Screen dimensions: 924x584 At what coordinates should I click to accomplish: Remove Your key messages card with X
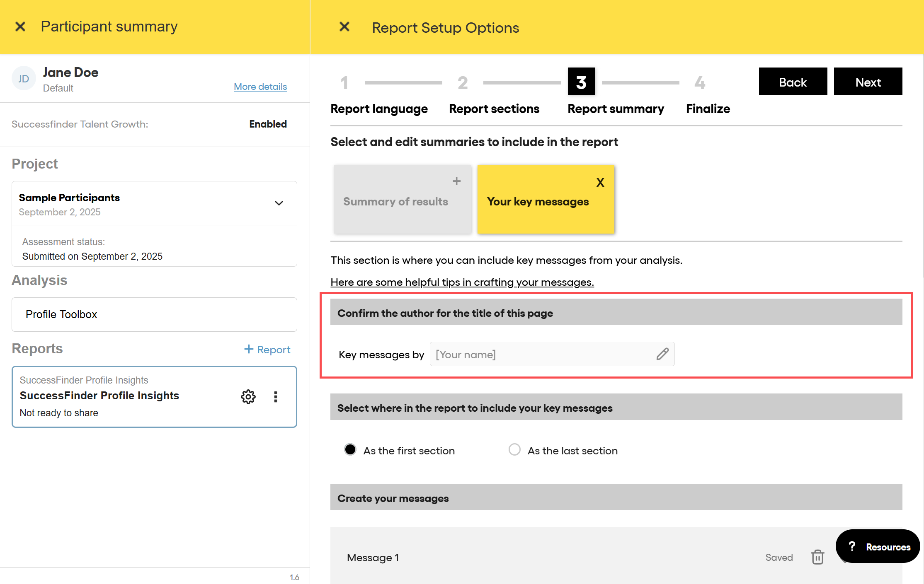tap(600, 182)
